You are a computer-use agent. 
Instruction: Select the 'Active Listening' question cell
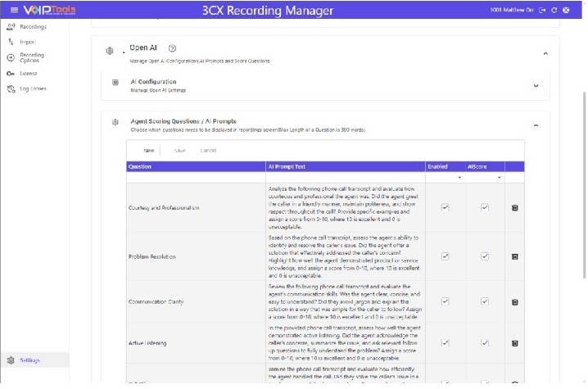196,343
